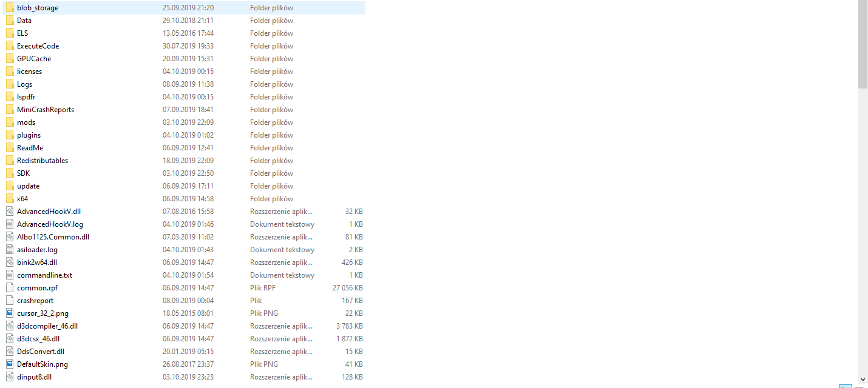Select the MiniCrashReports folder

(185, 110)
